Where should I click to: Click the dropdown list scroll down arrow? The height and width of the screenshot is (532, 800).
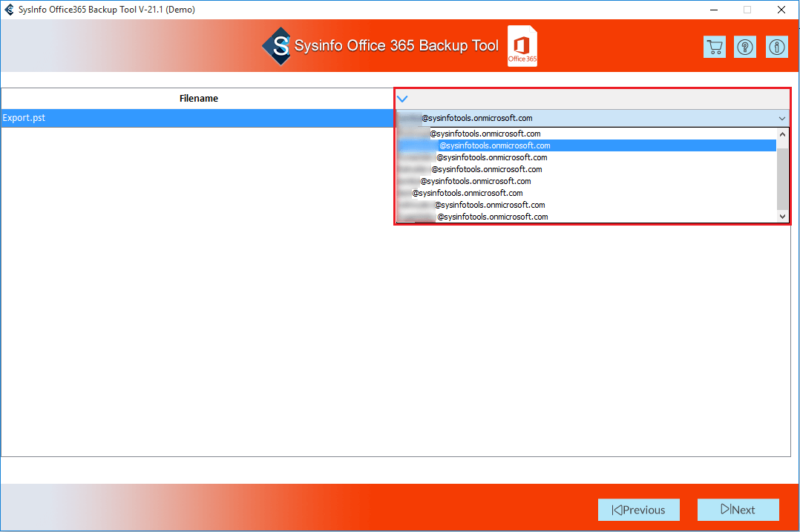[x=782, y=216]
